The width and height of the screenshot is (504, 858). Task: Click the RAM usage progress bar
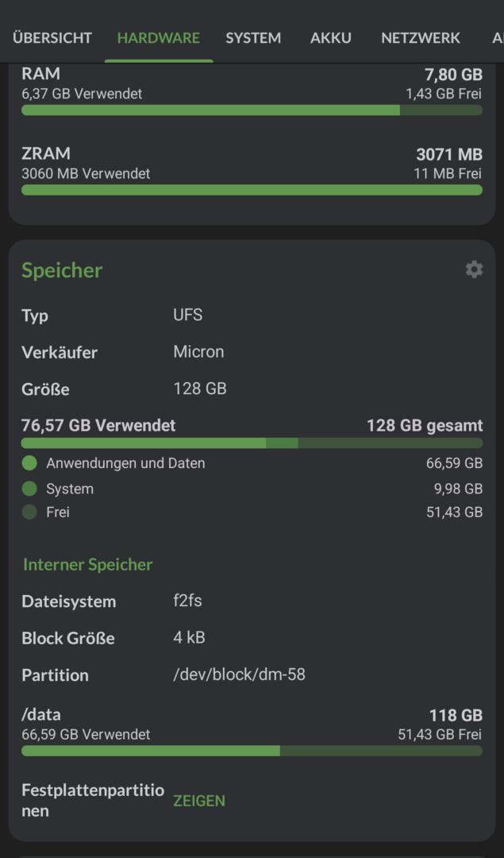click(x=252, y=110)
